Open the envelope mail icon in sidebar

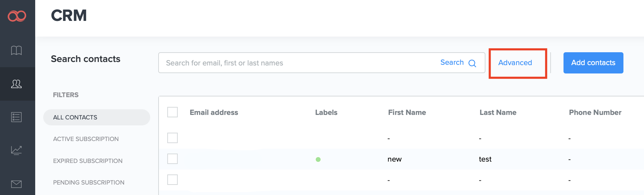click(x=16, y=184)
